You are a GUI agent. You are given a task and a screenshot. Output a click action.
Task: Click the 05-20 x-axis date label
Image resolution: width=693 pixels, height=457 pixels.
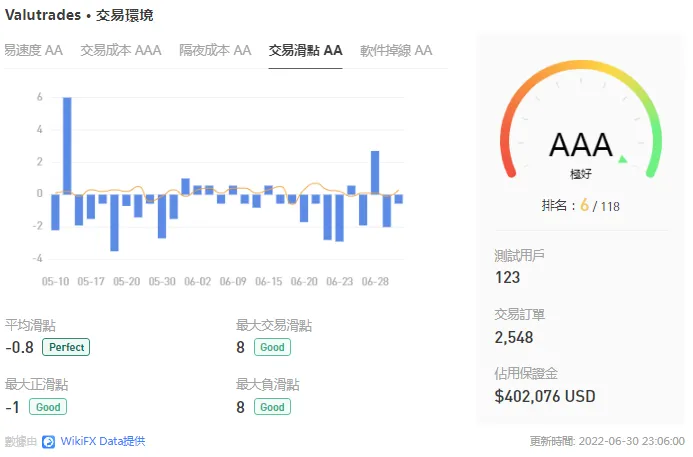pyautogui.click(x=126, y=282)
